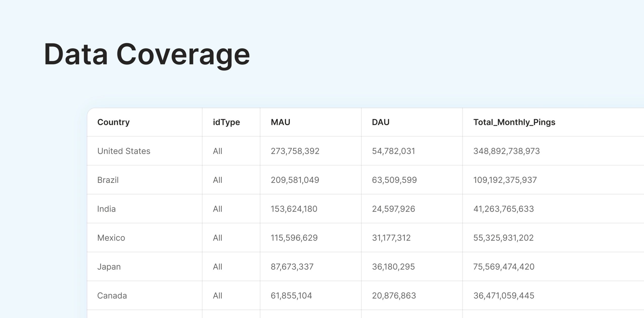Click the pings value 55,325,931,202

[503, 238]
